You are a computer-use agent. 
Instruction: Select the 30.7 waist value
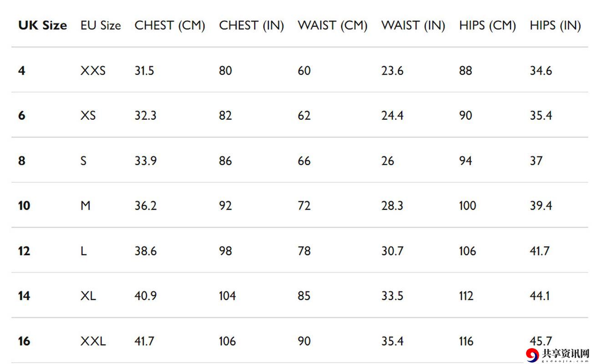(392, 251)
